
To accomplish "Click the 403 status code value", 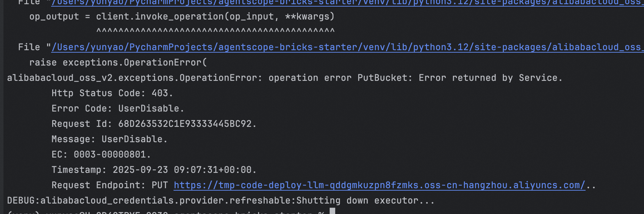I will pos(160,93).
